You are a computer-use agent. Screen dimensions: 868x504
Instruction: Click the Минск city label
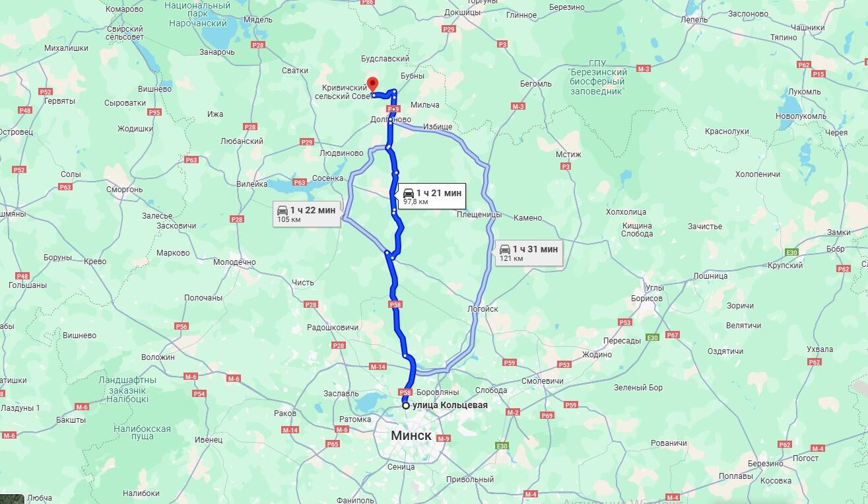point(411,436)
